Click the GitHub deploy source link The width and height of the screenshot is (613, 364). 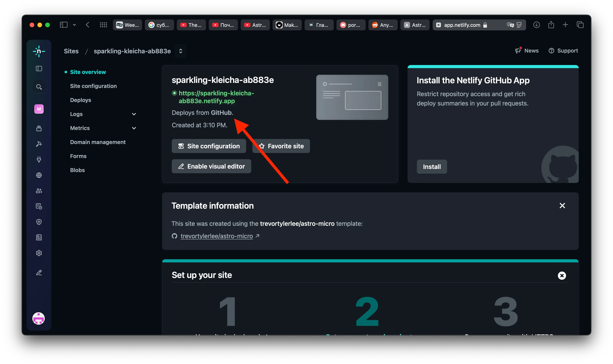(221, 113)
